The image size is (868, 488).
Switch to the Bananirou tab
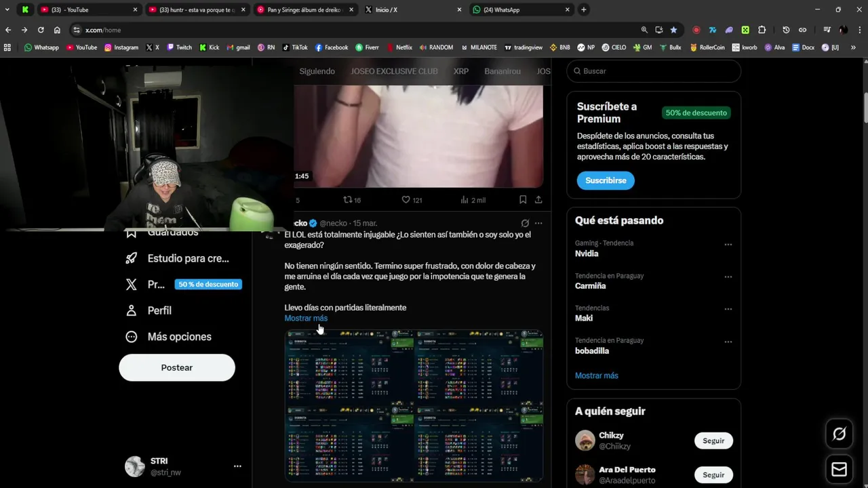click(502, 71)
